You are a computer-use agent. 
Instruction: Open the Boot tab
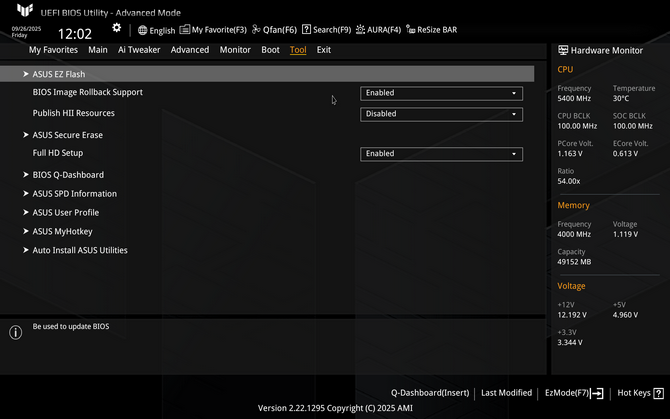coord(270,50)
